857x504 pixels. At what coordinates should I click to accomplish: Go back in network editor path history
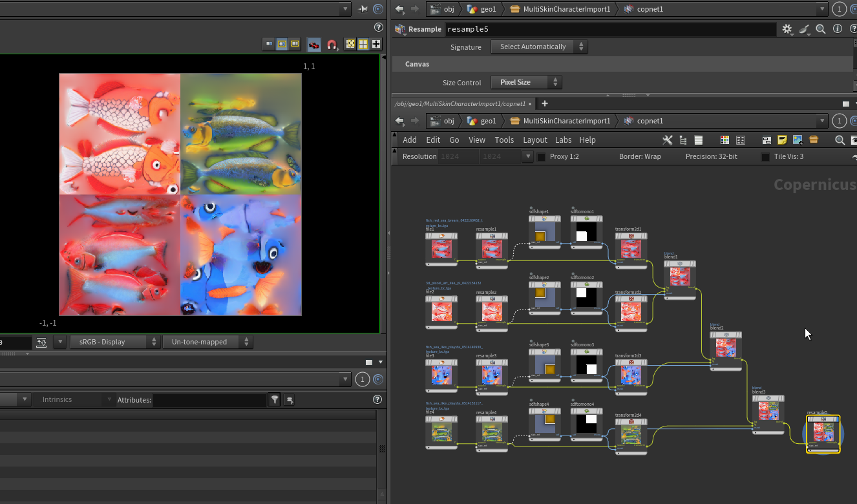pyautogui.click(x=399, y=121)
